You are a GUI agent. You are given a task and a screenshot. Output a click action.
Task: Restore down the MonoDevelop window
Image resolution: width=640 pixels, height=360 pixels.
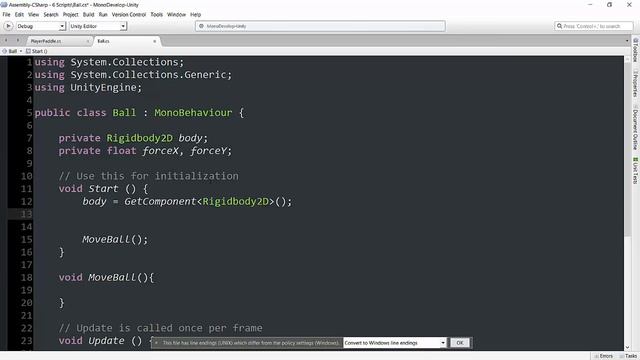tap(609, 5)
